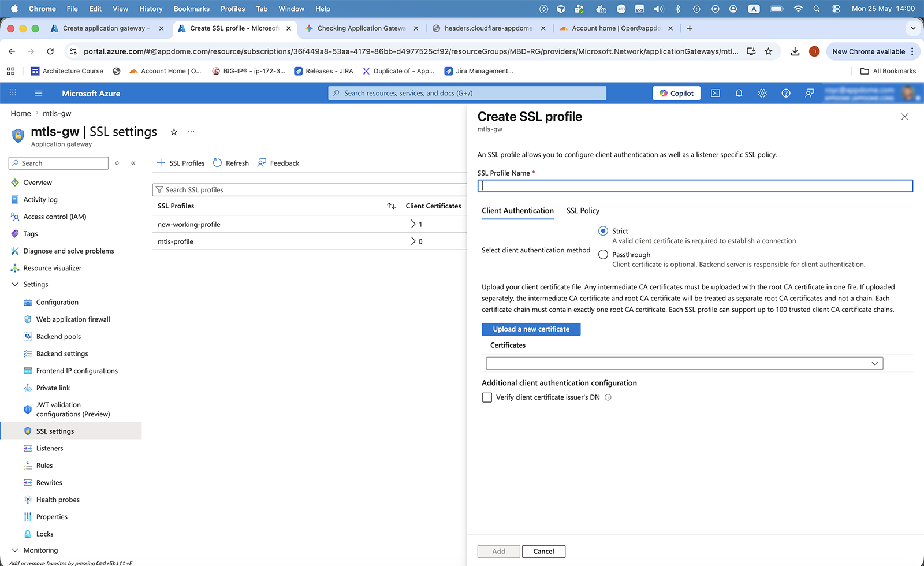The height and width of the screenshot is (566, 924).
Task: Sort SSL Profiles column arrows
Action: [x=391, y=206]
